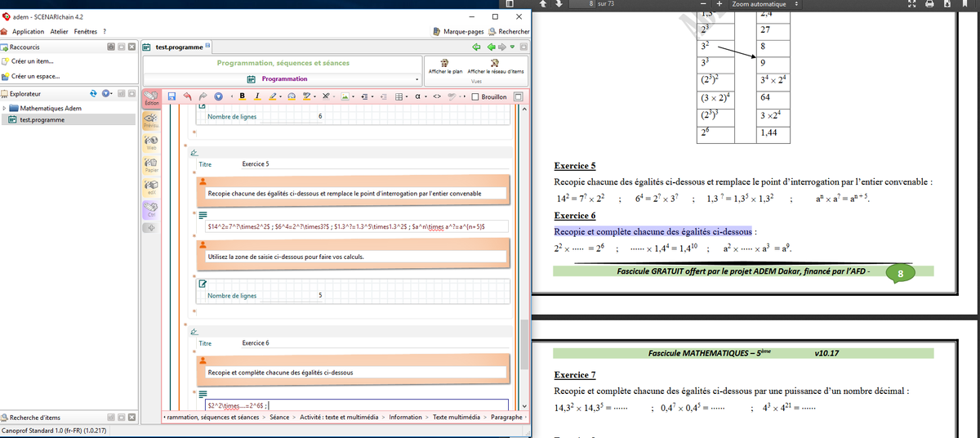980x438 pixels.
Task: Maximize the editor with corner square icon
Action: pos(518,96)
